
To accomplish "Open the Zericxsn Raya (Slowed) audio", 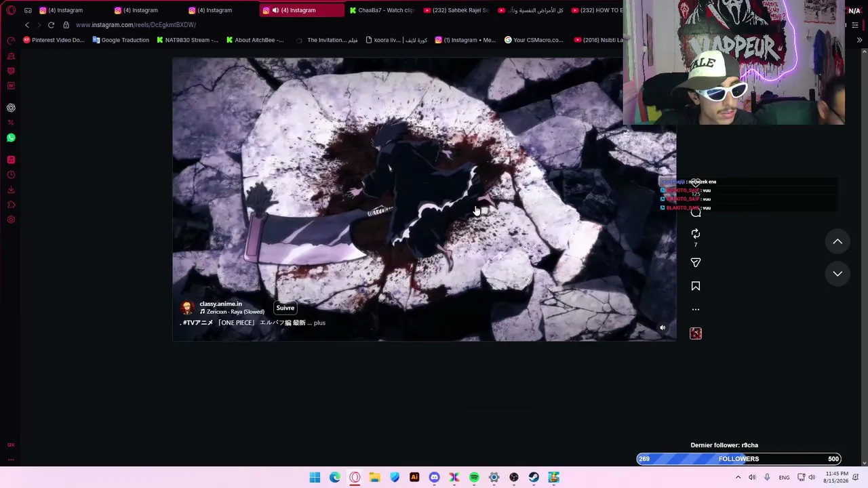I will click(x=232, y=312).
